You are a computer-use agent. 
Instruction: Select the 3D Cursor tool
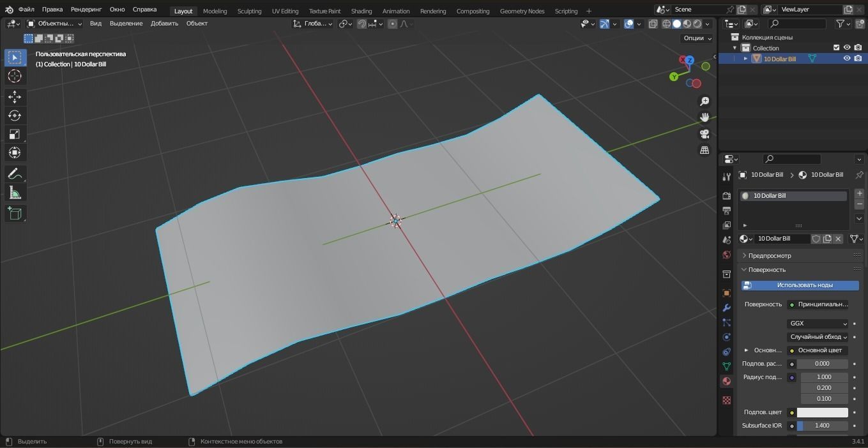click(x=15, y=76)
